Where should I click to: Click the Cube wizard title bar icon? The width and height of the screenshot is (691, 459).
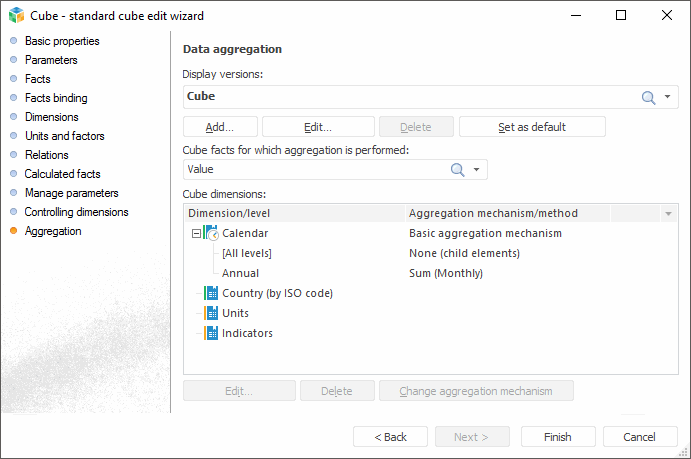16,15
